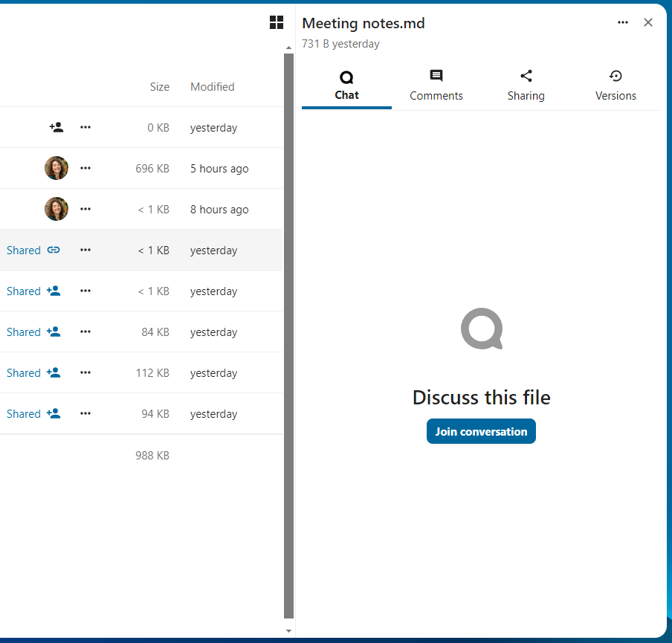Click the avatar on the 696 KB row

click(56, 168)
